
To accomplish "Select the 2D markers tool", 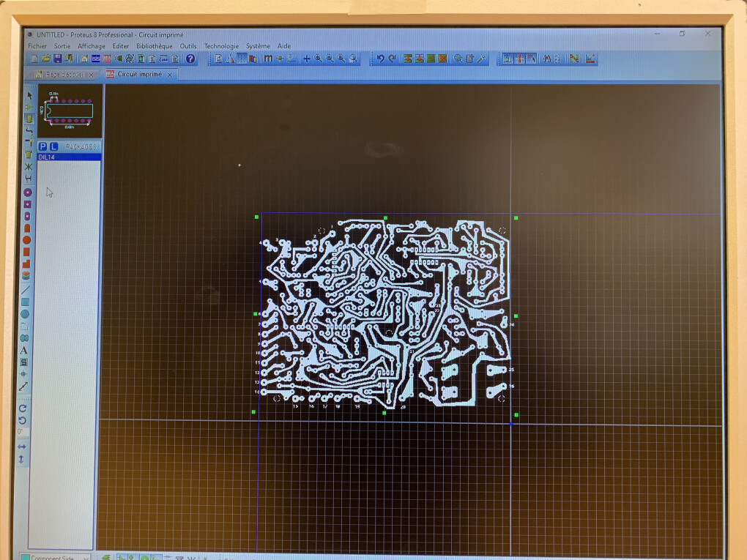I will [23, 374].
